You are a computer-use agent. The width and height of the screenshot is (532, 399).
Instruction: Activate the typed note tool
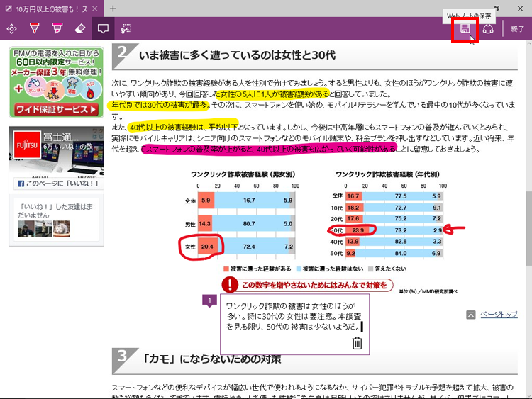[x=103, y=29]
